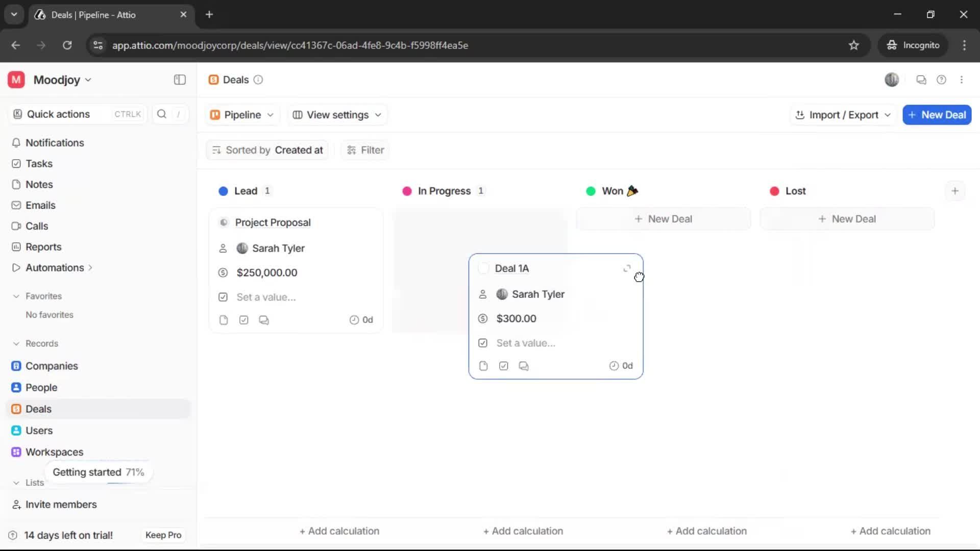Open the chat bubble icon top right
Screen dimensions: 980x551
click(921, 80)
